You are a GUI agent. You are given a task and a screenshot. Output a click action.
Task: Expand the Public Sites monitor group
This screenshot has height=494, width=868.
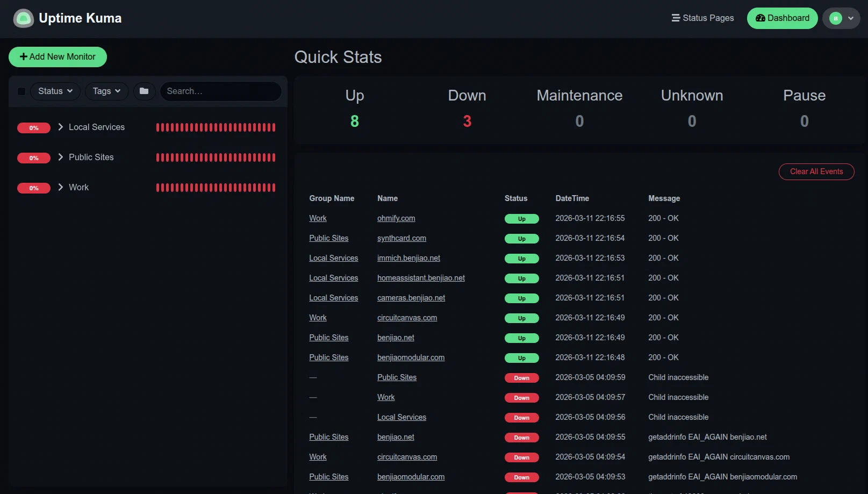(60, 157)
